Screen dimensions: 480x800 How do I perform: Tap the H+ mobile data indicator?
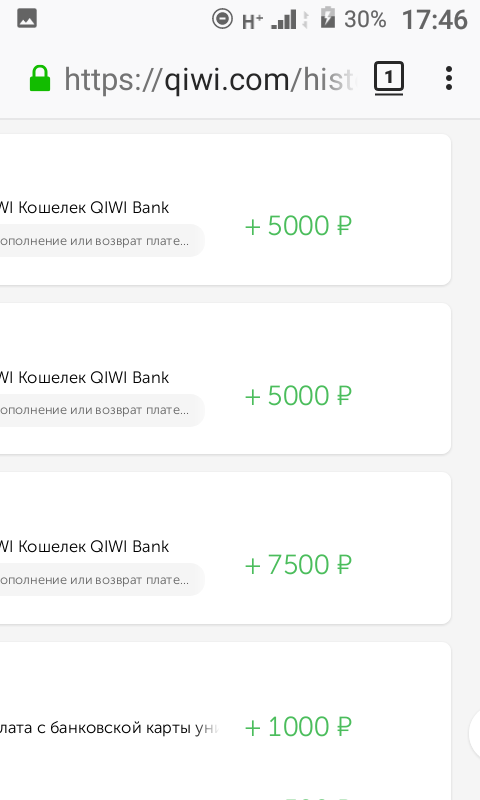pyautogui.click(x=252, y=21)
